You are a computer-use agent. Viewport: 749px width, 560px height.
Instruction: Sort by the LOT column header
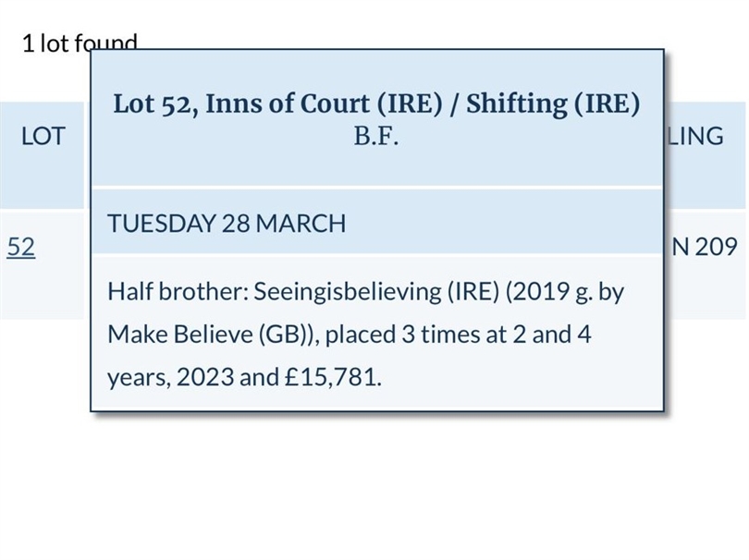[43, 137]
